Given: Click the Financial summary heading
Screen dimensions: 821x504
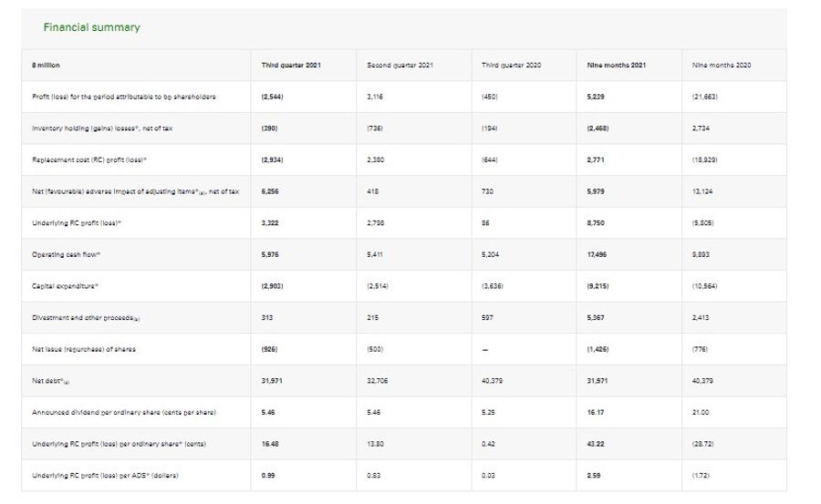Looking at the screenshot, I should [91, 27].
